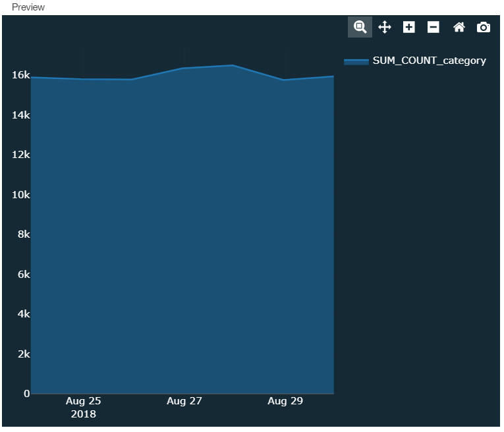Click the Aug 29 axis label
Screen dimensions: 504x432
pyautogui.click(x=285, y=401)
